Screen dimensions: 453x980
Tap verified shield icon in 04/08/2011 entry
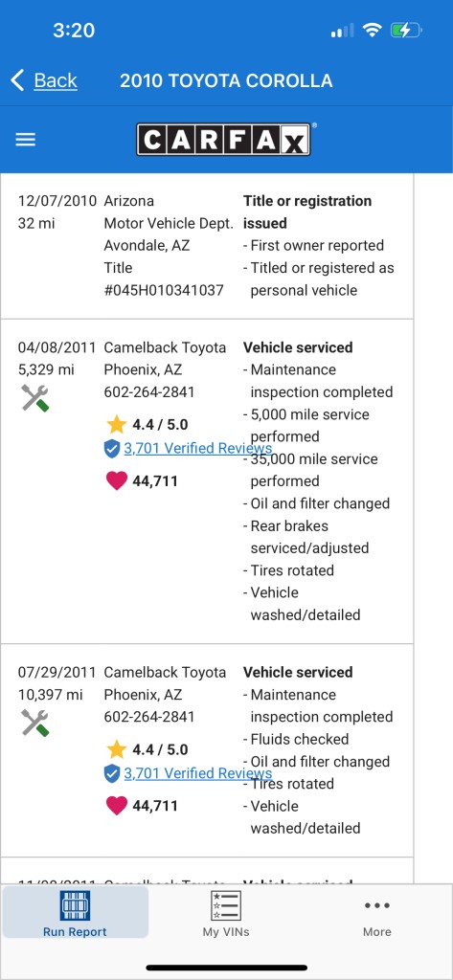pos(112,449)
